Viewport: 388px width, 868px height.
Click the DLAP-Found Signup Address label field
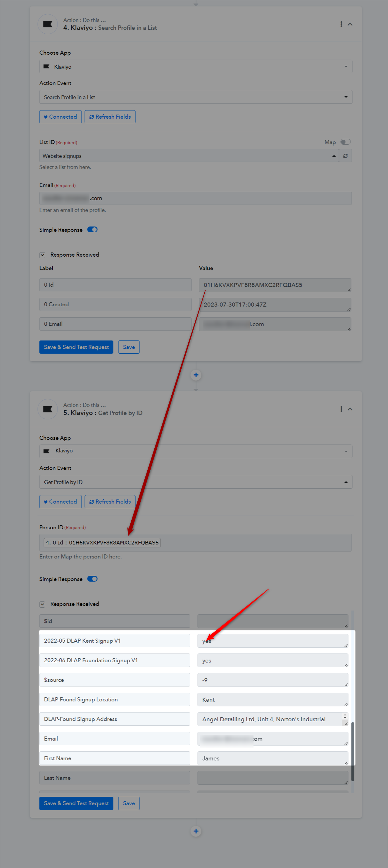115,719
